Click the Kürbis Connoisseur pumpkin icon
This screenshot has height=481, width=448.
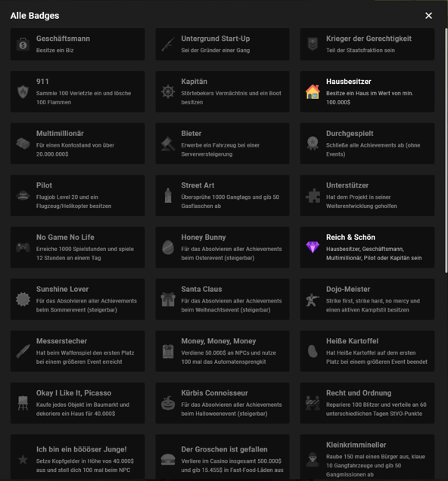[168, 403]
